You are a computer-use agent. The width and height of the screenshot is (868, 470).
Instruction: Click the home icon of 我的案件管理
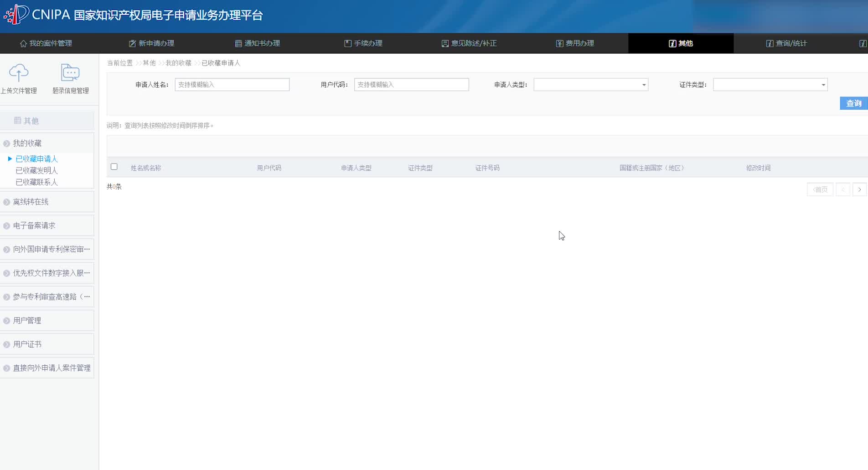[x=23, y=44]
